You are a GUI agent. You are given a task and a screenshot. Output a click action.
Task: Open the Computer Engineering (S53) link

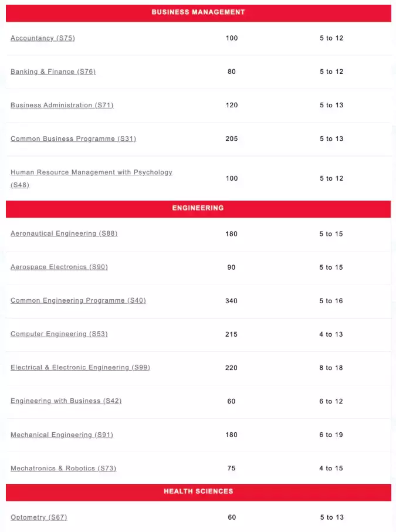[x=59, y=334]
